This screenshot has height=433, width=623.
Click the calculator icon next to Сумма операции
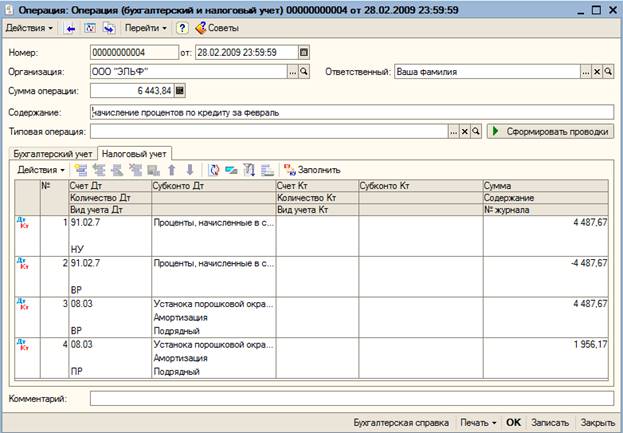(180, 91)
